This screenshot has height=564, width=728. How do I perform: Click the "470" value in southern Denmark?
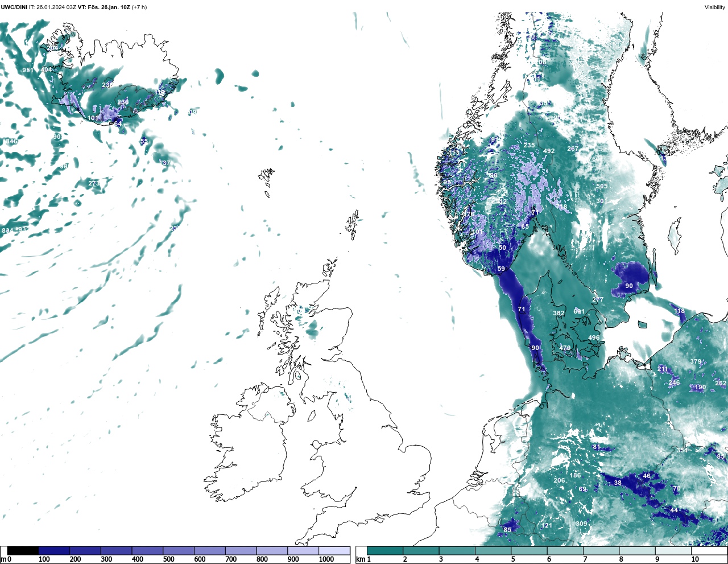(x=565, y=348)
